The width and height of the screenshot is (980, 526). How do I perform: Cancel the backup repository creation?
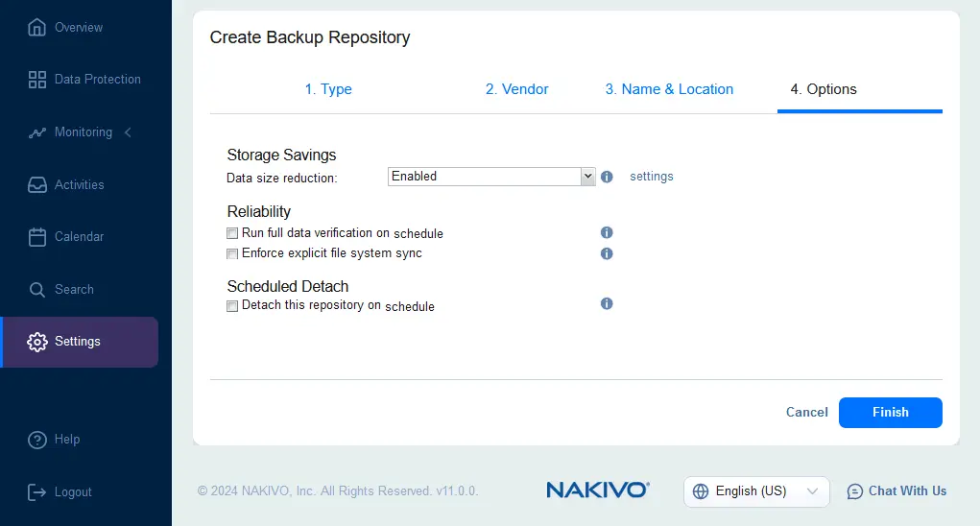coord(806,413)
